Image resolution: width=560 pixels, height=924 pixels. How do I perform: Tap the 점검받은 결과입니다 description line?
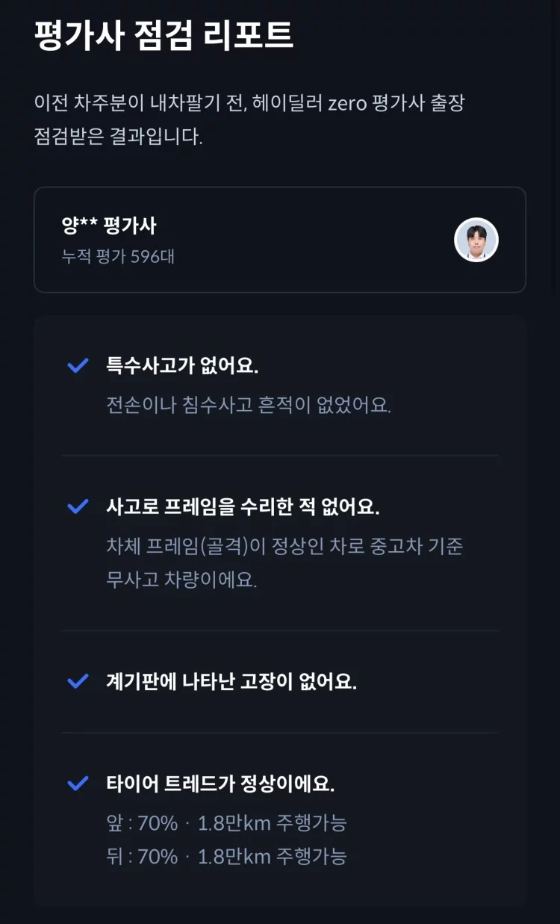click(118, 137)
